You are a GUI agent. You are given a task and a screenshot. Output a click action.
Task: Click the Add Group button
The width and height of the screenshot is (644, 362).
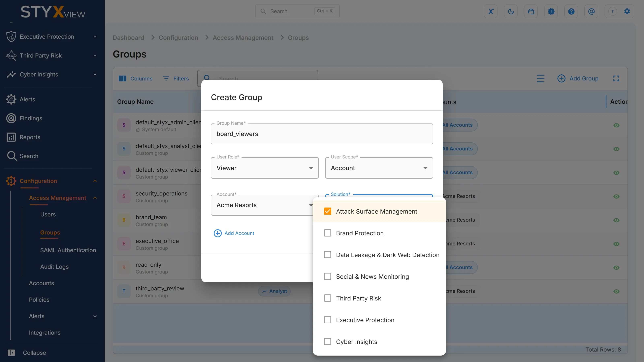coord(578,78)
